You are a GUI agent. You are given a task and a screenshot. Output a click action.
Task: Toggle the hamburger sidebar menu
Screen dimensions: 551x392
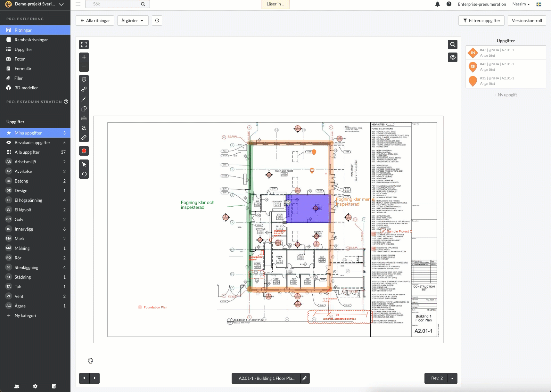pyautogui.click(x=78, y=4)
